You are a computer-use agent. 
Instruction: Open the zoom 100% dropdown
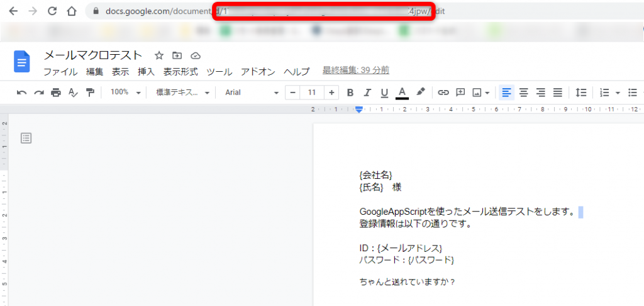(x=125, y=92)
